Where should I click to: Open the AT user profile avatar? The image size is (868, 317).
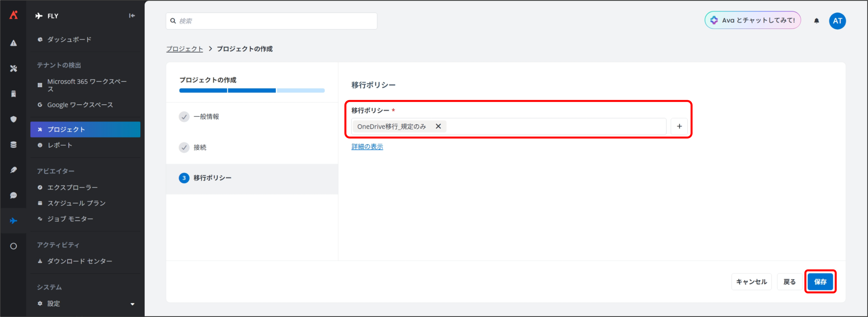(837, 21)
